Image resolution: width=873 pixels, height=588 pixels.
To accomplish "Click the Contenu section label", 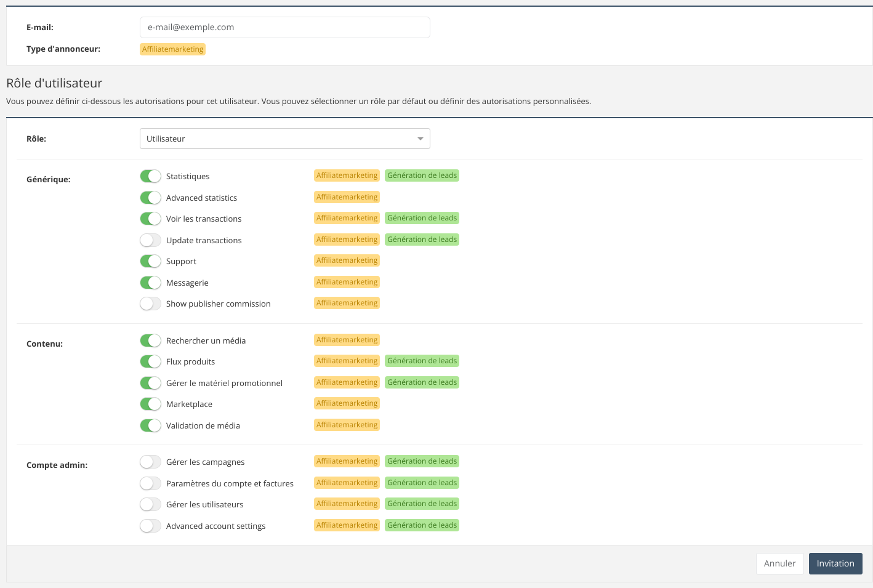I will (x=44, y=344).
